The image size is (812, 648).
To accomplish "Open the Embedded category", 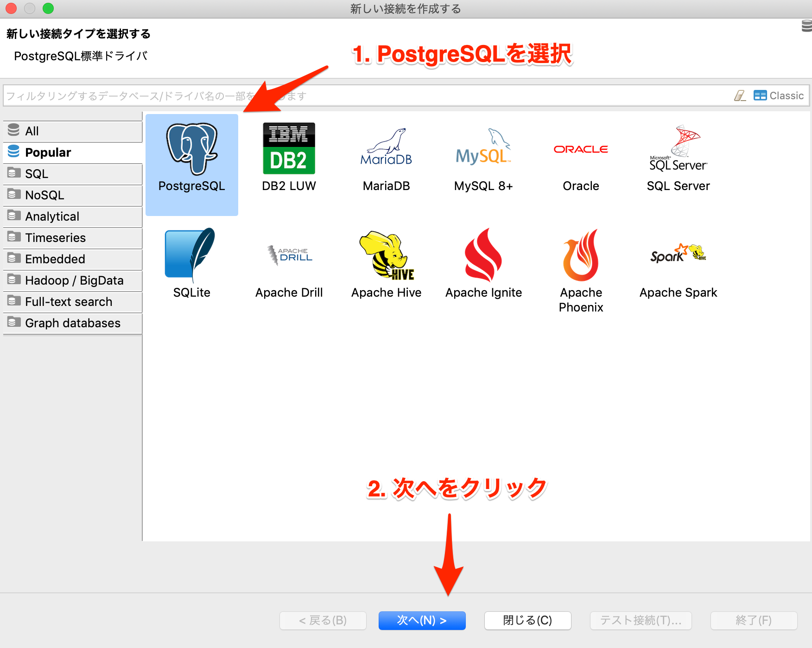I will 73,259.
